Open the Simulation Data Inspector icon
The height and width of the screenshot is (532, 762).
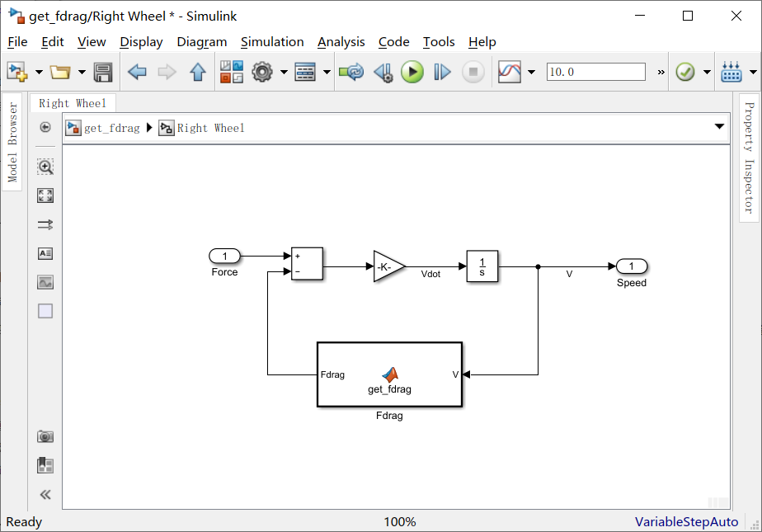pyautogui.click(x=510, y=72)
